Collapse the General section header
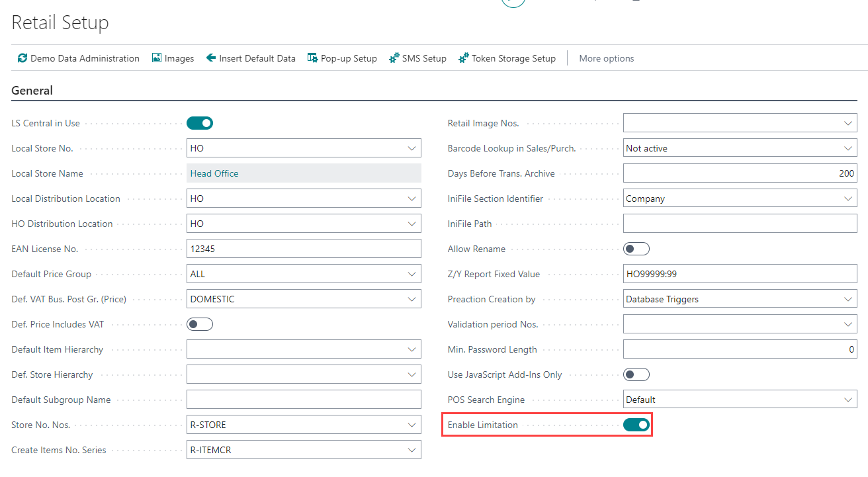The height and width of the screenshot is (477, 868). pos(32,91)
